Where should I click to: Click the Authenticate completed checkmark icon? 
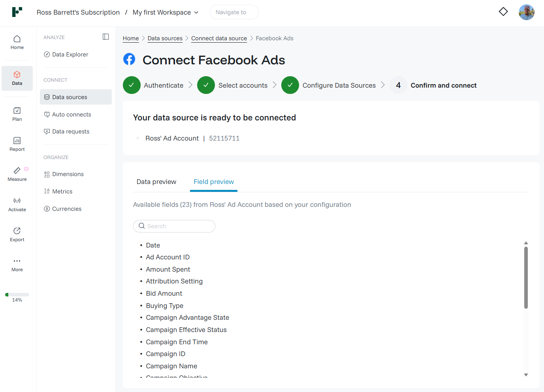132,85
